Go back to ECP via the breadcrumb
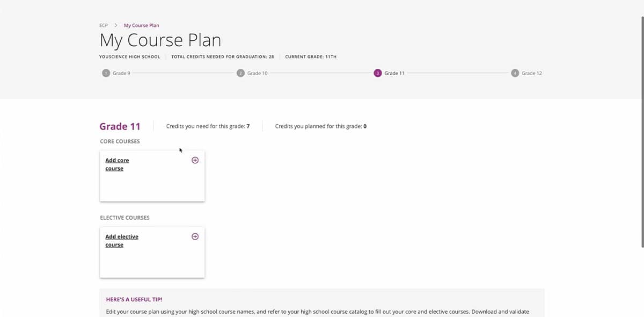The height and width of the screenshot is (317, 644). 104,25
